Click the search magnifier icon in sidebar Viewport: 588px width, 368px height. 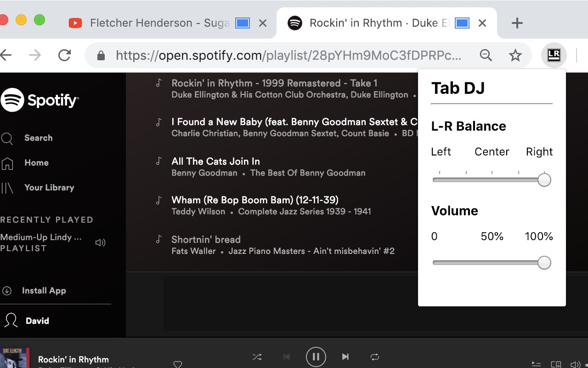pos(7,138)
